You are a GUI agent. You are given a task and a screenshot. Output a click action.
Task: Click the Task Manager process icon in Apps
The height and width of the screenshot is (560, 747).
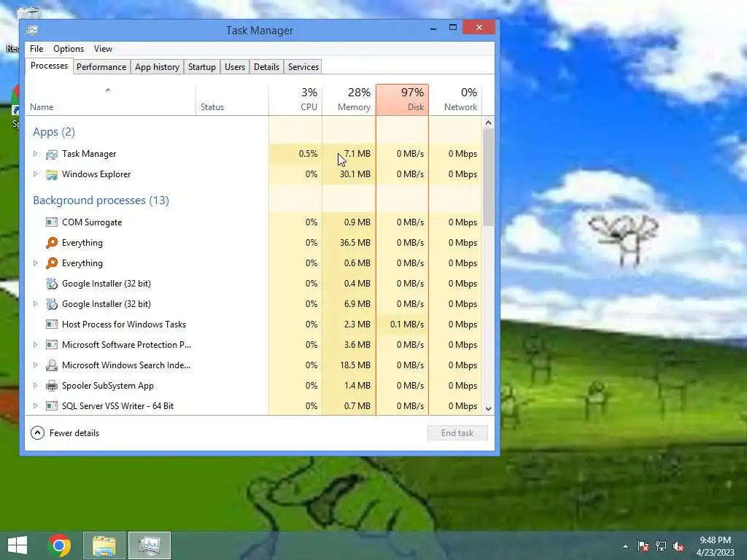tap(52, 155)
